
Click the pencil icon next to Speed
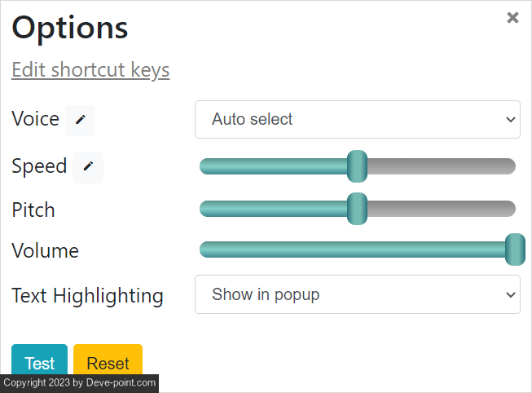[x=88, y=167]
